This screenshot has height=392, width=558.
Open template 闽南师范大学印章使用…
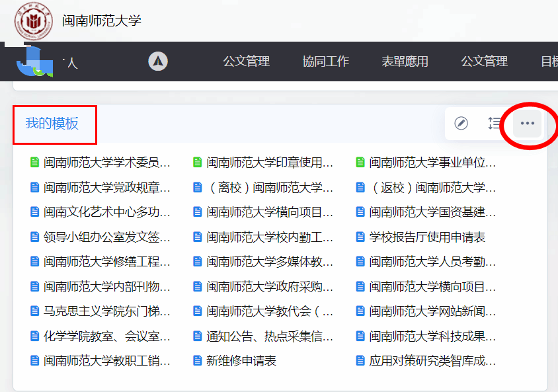270,163
